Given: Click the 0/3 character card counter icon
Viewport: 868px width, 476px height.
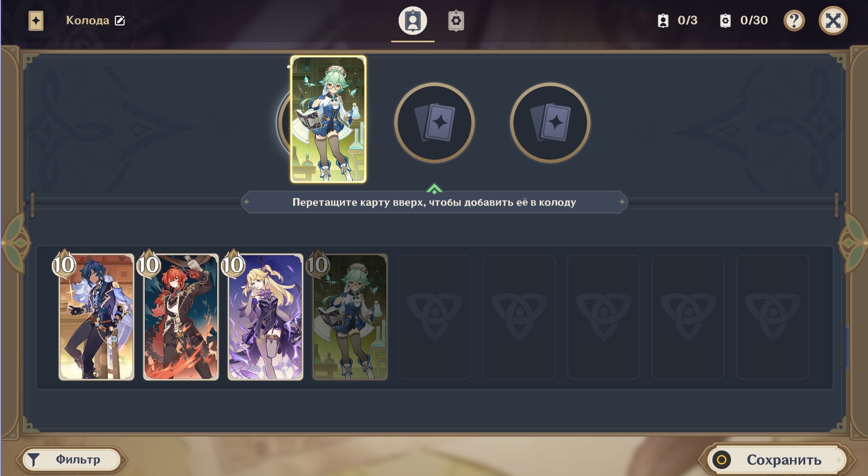Looking at the screenshot, I should pos(663,21).
